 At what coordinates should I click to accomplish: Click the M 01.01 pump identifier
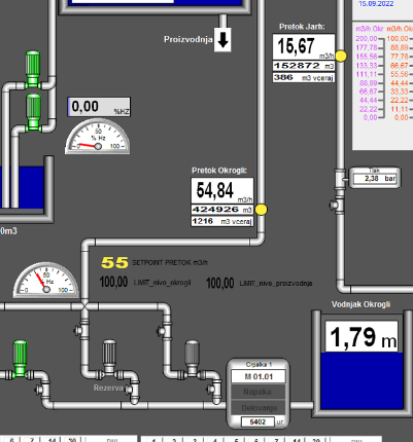[x=258, y=377]
